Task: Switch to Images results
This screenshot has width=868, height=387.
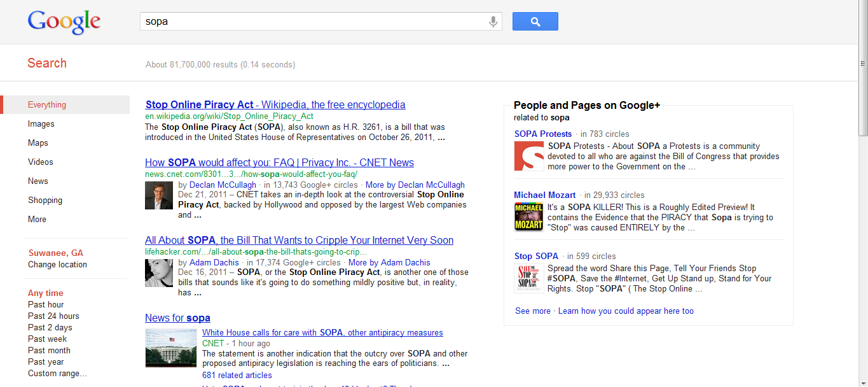Action: tap(41, 124)
